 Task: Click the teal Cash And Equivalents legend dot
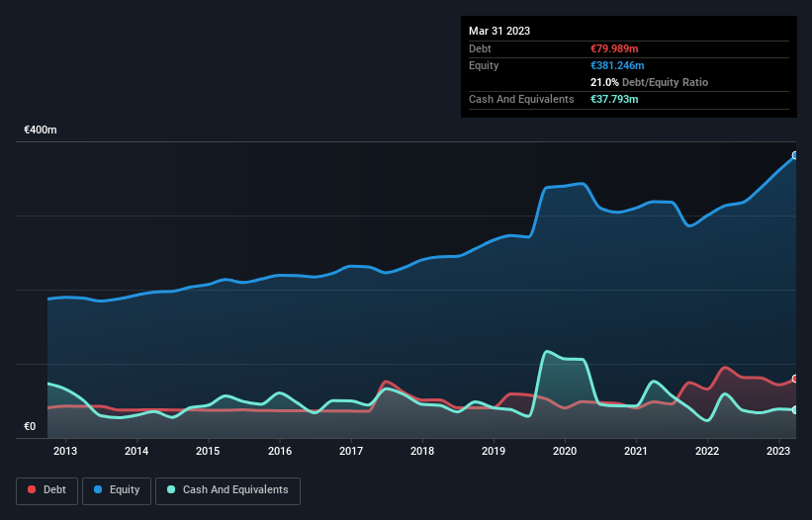click(x=171, y=489)
